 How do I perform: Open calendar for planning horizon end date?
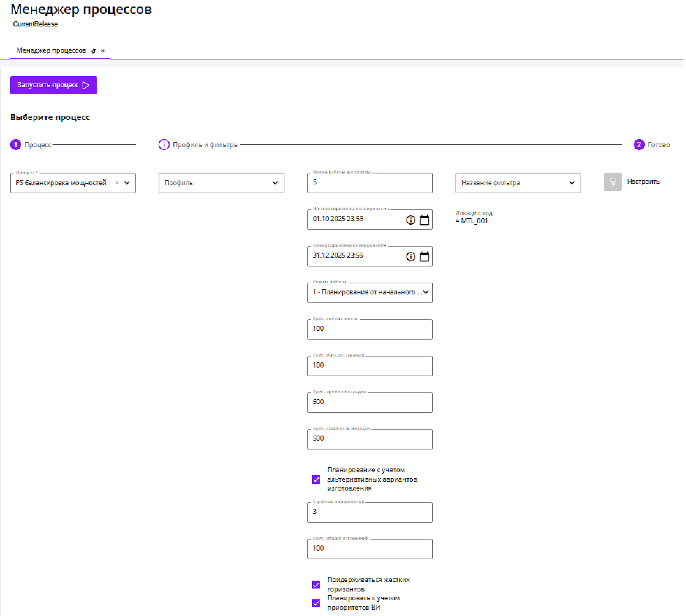click(x=424, y=257)
